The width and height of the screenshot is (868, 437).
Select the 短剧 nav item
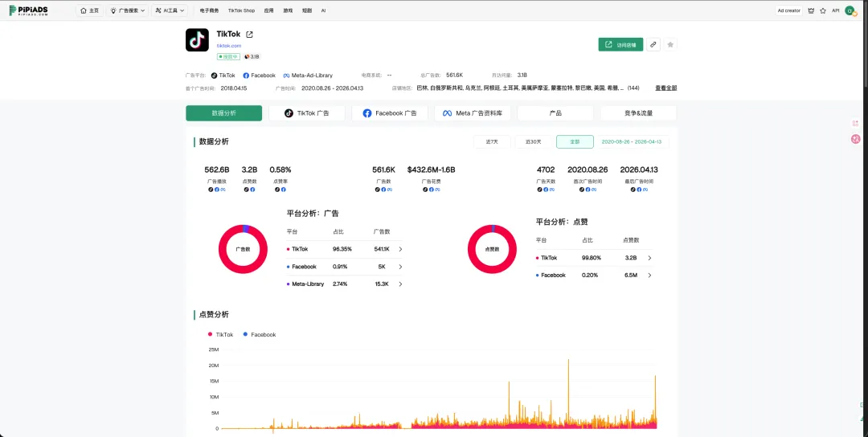coord(307,10)
